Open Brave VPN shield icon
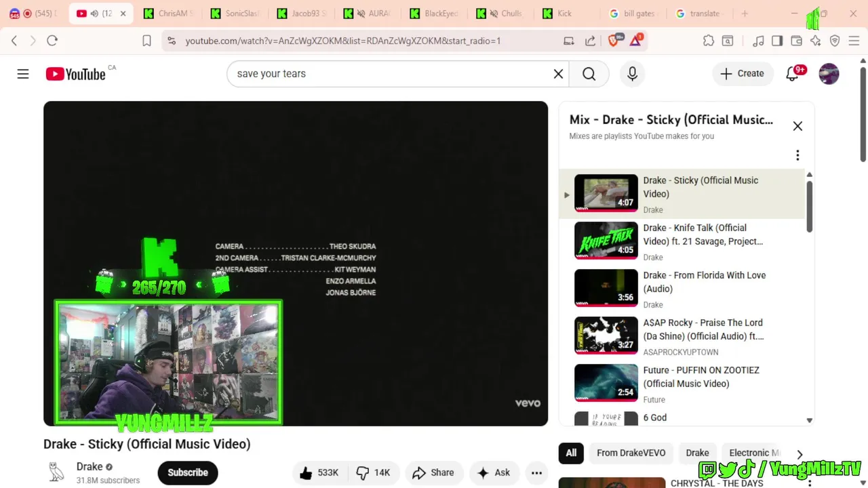The height and width of the screenshot is (488, 868). pyautogui.click(x=835, y=41)
